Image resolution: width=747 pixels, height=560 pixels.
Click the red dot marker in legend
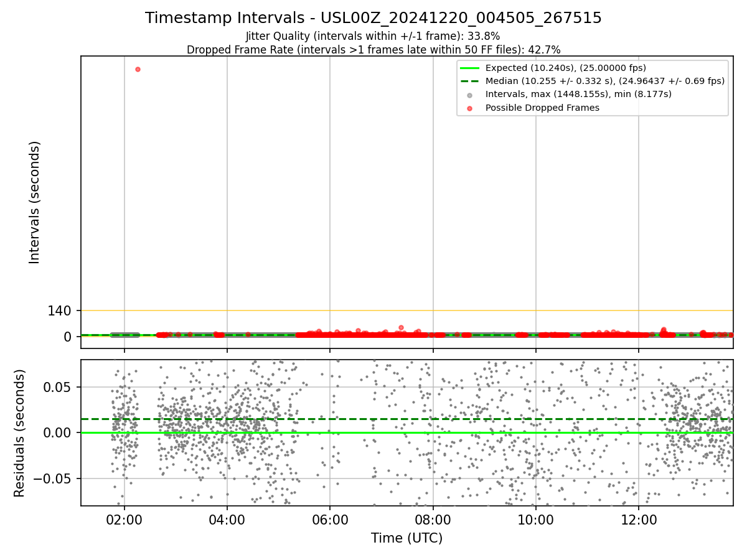click(469, 108)
